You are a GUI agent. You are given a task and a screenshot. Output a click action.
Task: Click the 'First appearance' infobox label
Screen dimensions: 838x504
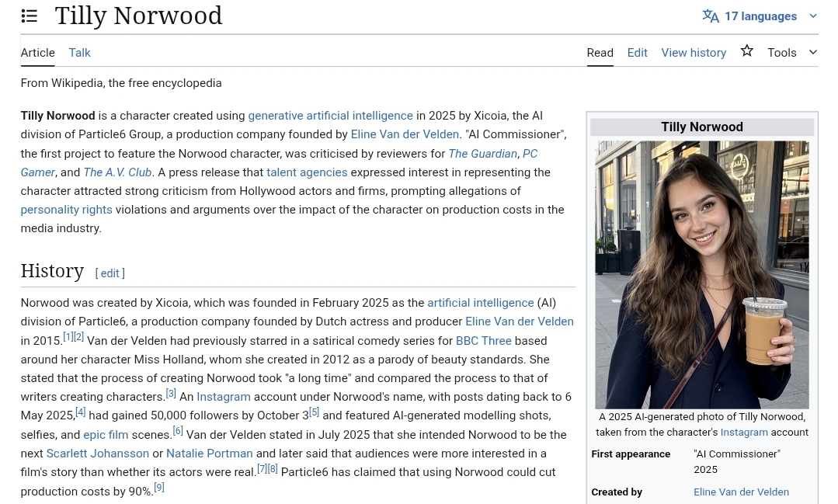pyautogui.click(x=631, y=454)
